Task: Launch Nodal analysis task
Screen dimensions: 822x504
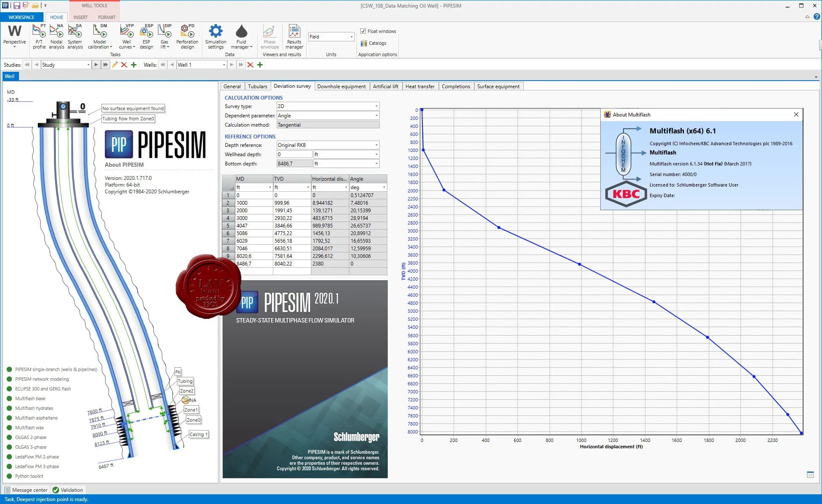Action: (x=56, y=37)
